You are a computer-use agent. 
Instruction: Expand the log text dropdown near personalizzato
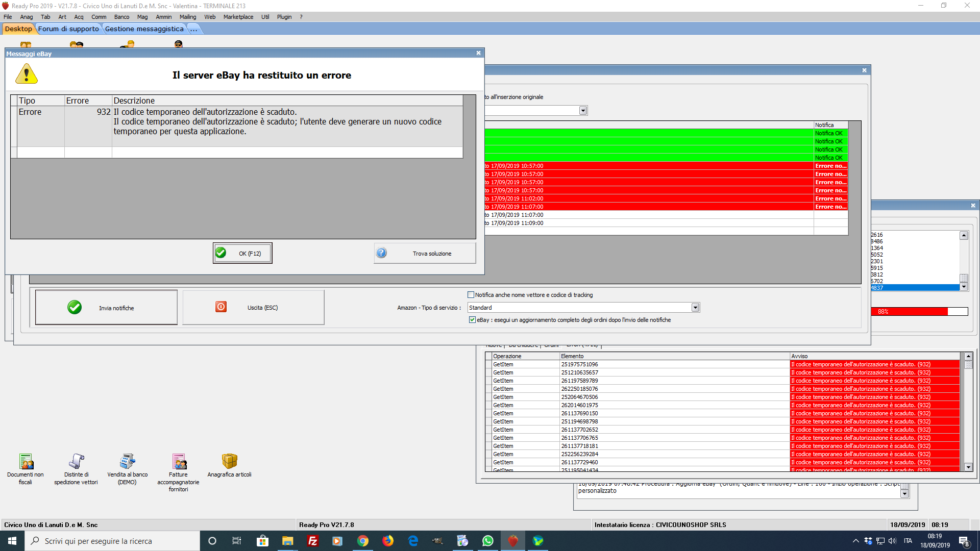(x=904, y=493)
